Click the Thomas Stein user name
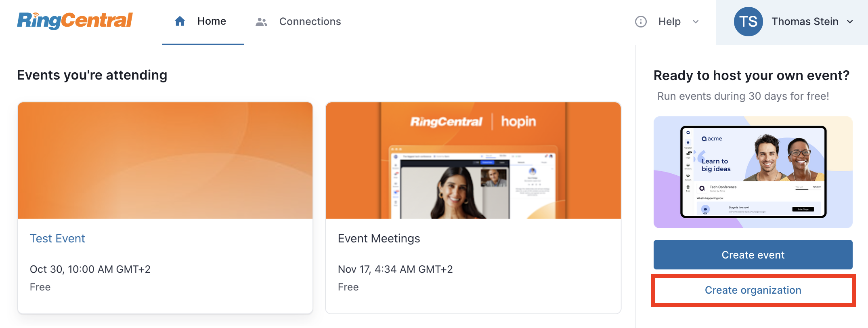The image size is (868, 328). pos(805,21)
